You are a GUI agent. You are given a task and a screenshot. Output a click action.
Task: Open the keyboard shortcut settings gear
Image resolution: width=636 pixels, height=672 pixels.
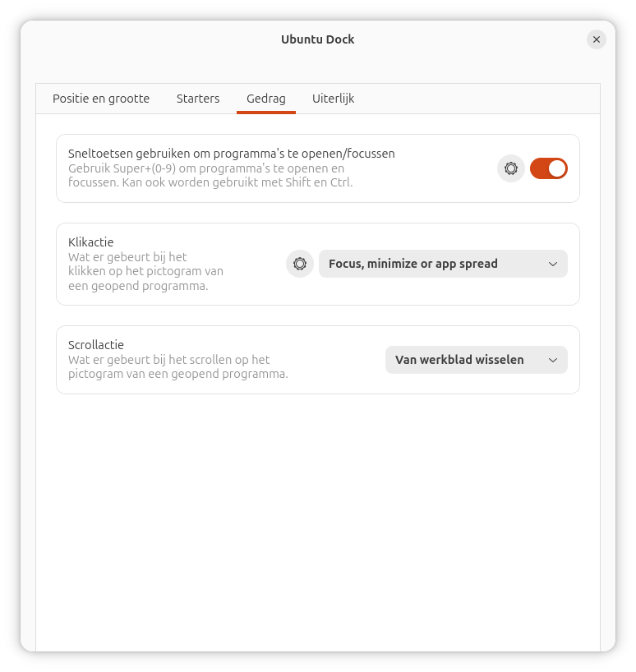511,168
